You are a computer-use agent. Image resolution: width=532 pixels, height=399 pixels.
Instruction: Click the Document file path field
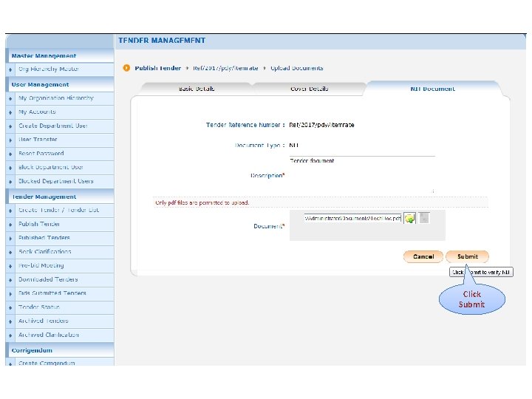click(353, 218)
